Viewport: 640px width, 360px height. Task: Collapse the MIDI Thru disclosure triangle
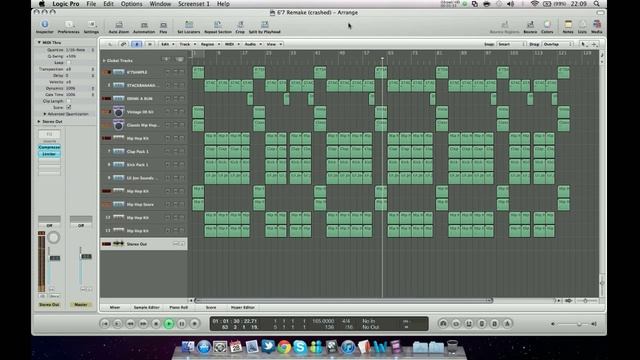tap(39, 42)
